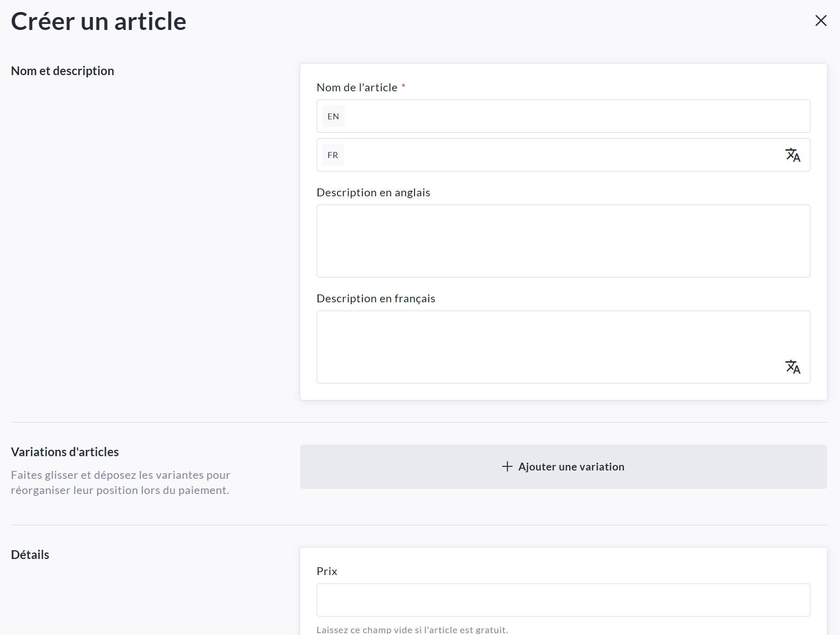This screenshot has height=635, width=840.
Task: Click the EN language badge
Action: 333,117
